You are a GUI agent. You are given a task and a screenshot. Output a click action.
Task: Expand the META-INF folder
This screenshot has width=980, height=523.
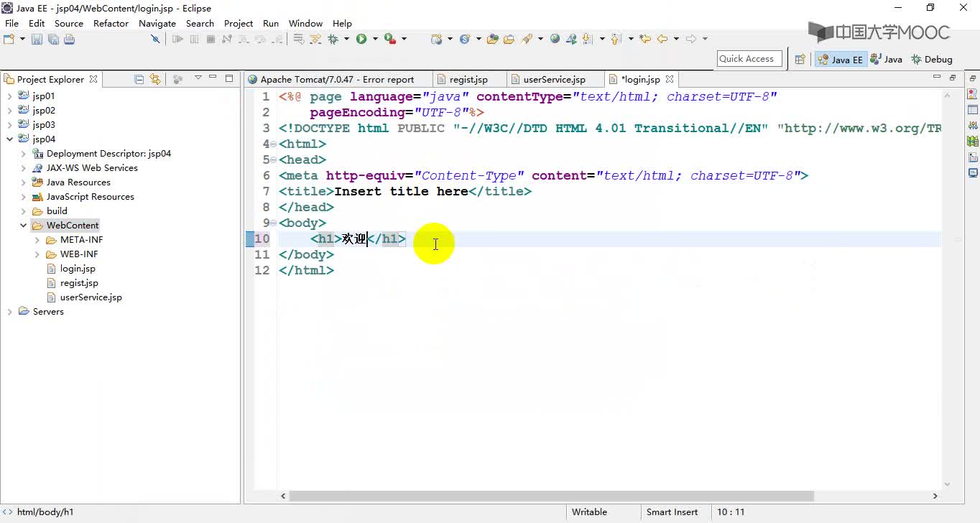pyautogui.click(x=37, y=239)
